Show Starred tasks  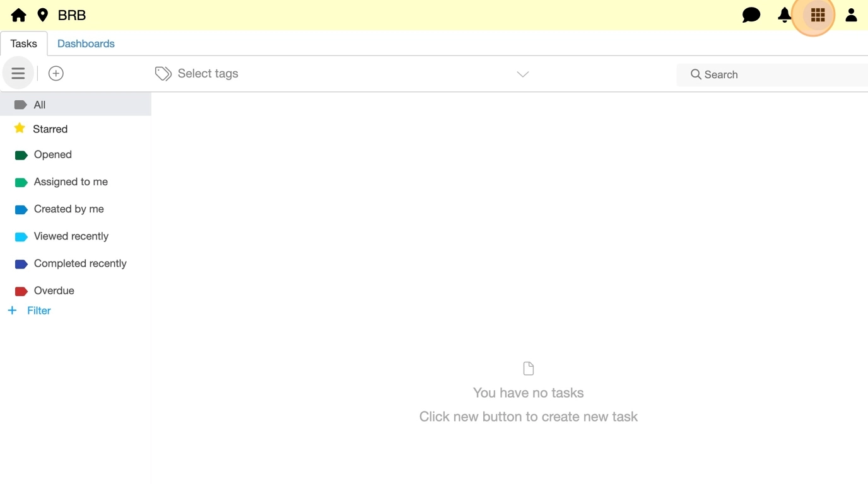point(50,129)
